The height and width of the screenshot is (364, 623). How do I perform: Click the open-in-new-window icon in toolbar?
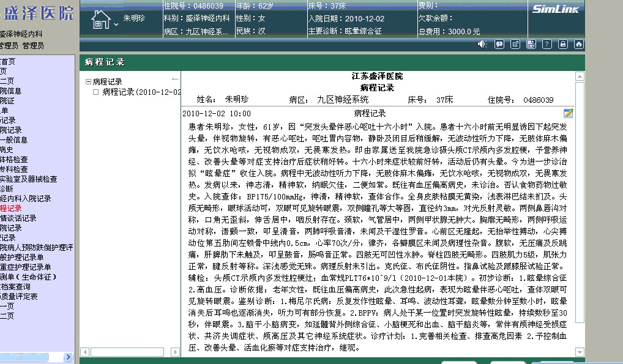515,44
